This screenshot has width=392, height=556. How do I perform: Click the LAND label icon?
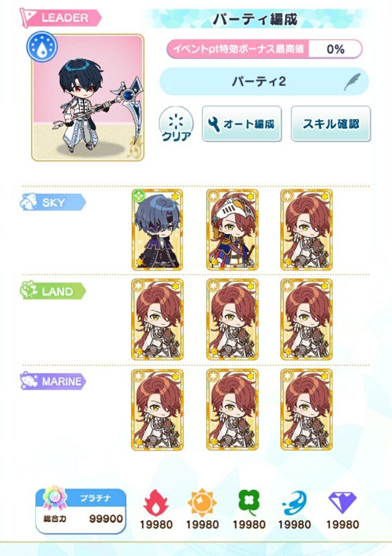click(29, 290)
